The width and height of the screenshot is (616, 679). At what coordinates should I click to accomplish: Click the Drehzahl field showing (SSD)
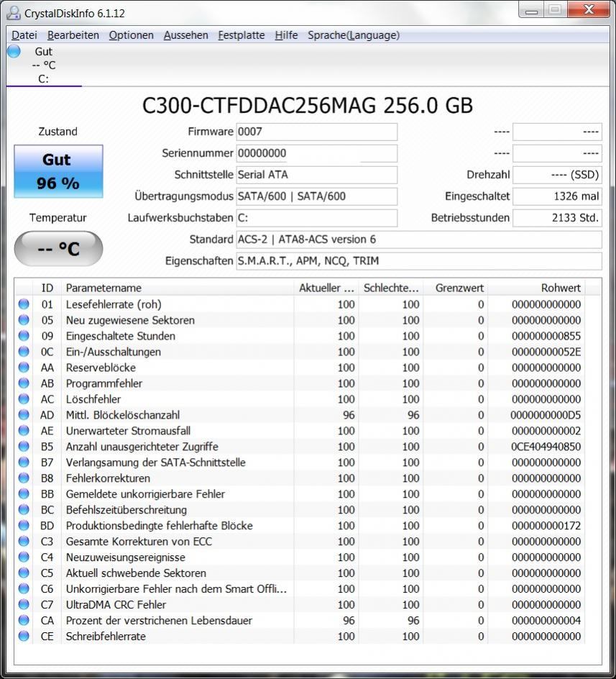pyautogui.click(x=557, y=175)
